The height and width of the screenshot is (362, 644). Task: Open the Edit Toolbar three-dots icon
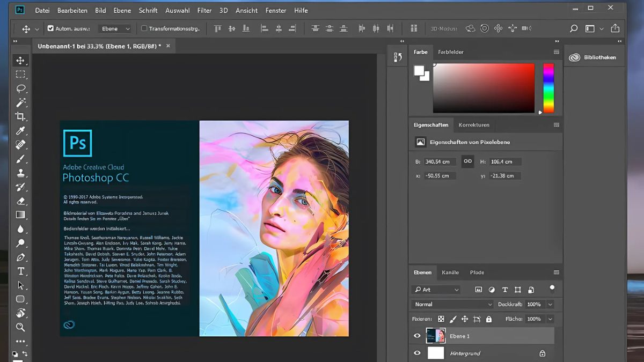pos(20,341)
